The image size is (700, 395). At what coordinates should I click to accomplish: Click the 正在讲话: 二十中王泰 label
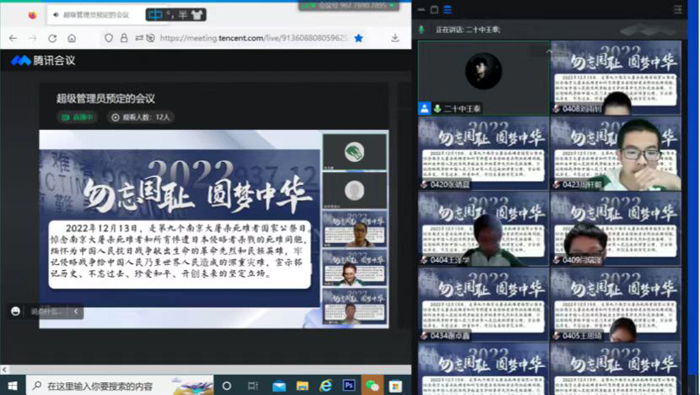pos(467,29)
